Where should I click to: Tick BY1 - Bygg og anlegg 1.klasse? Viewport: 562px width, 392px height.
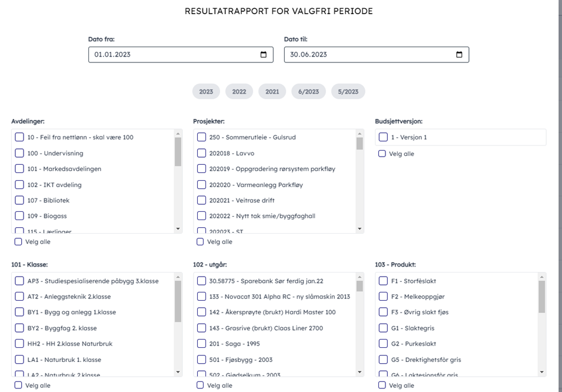click(19, 312)
